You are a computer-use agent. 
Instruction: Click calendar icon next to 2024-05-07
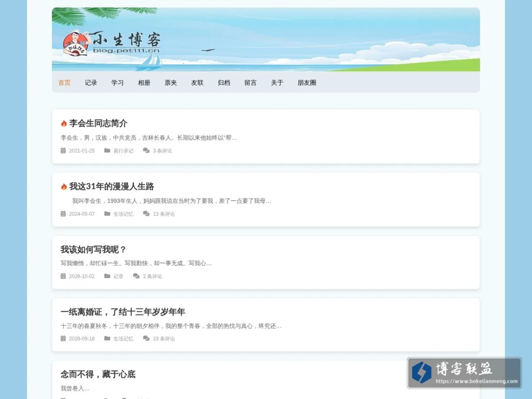63,214
